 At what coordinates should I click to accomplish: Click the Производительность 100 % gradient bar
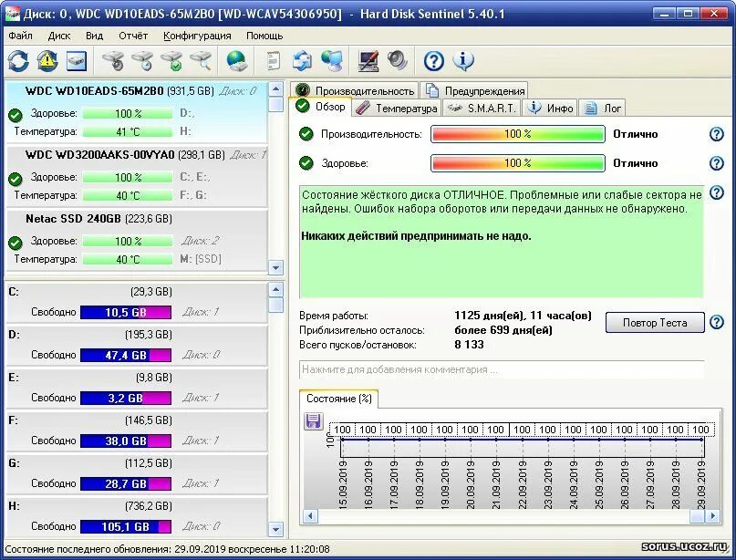(518, 134)
